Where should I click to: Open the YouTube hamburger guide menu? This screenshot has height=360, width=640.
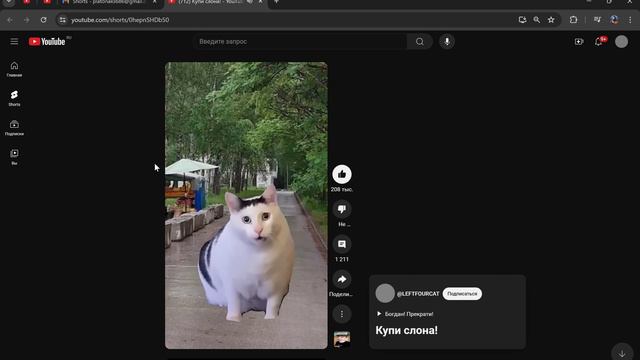click(14, 42)
